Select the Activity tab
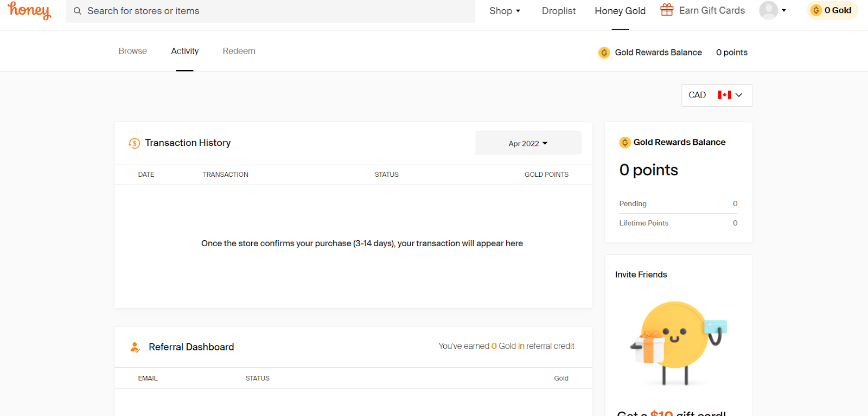Image resolution: width=868 pixels, height=416 pixels. 184,51
